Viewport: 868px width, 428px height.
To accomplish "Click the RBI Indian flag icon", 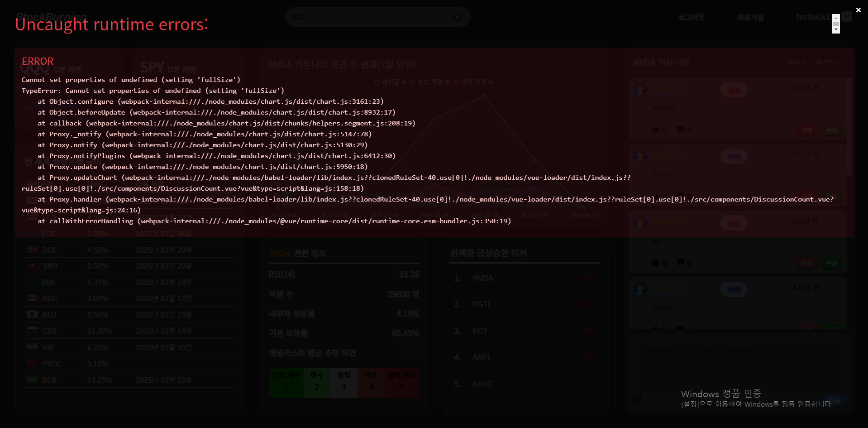I will click(32, 347).
